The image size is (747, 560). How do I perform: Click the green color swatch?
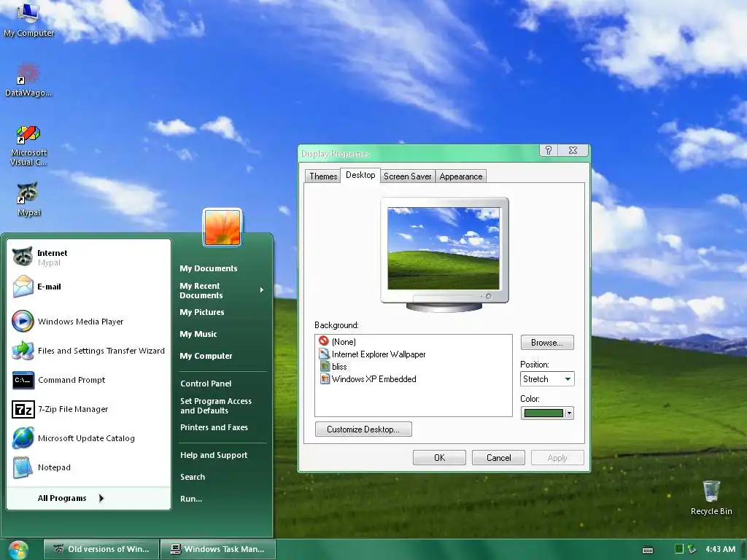543,413
